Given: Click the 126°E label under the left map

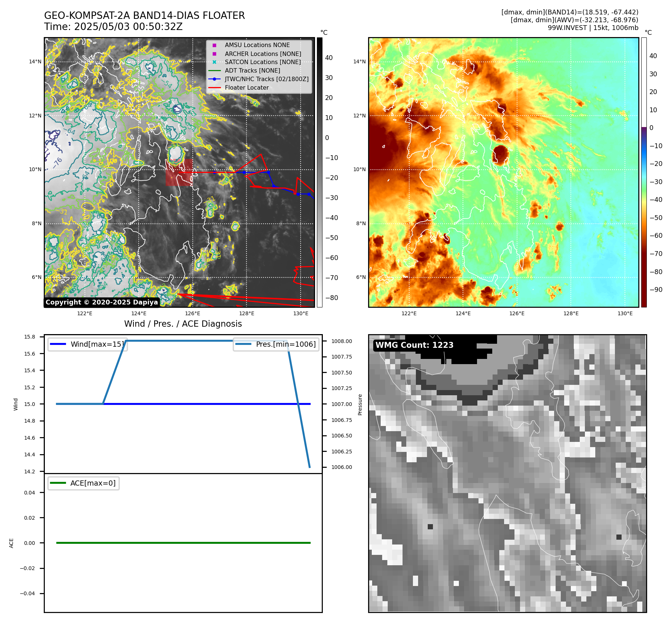Looking at the screenshot, I should 193,313.
